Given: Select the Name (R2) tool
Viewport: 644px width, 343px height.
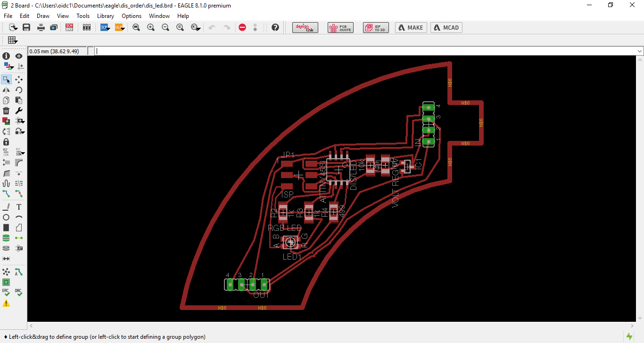Looking at the screenshot, I should 6,152.
